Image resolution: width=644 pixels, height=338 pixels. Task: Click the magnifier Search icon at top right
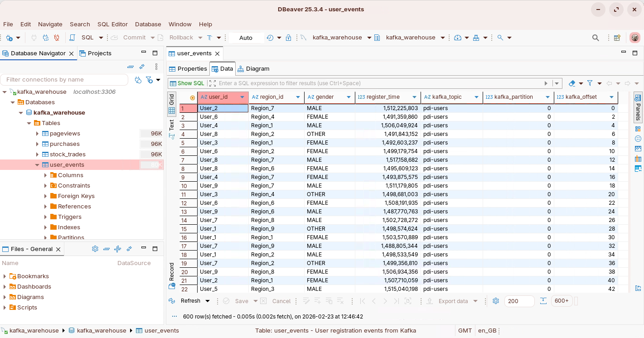tap(596, 38)
